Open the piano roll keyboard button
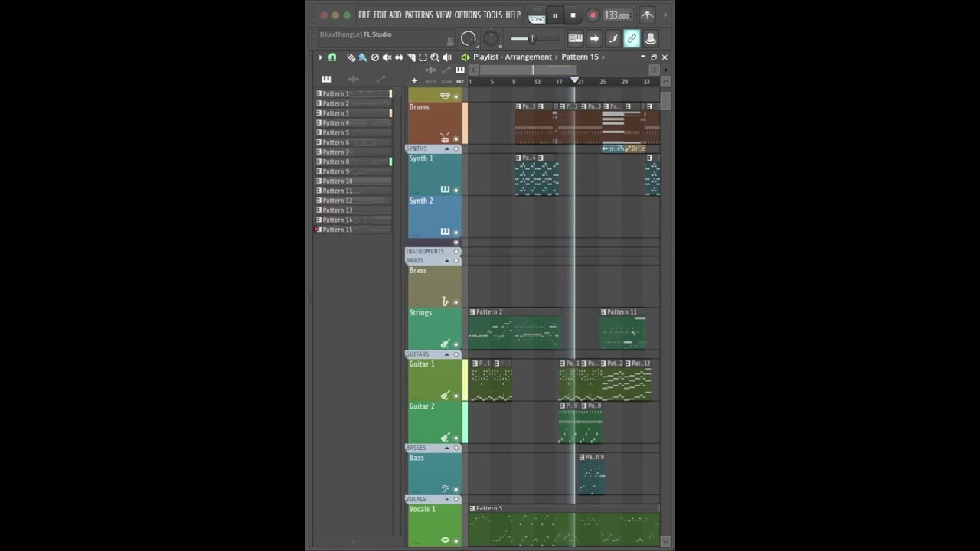Image resolution: width=980 pixels, height=551 pixels. 575,38
